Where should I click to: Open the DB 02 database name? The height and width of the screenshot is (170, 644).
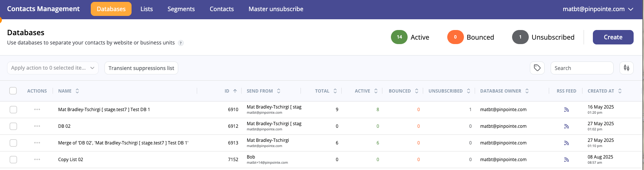pos(64,126)
